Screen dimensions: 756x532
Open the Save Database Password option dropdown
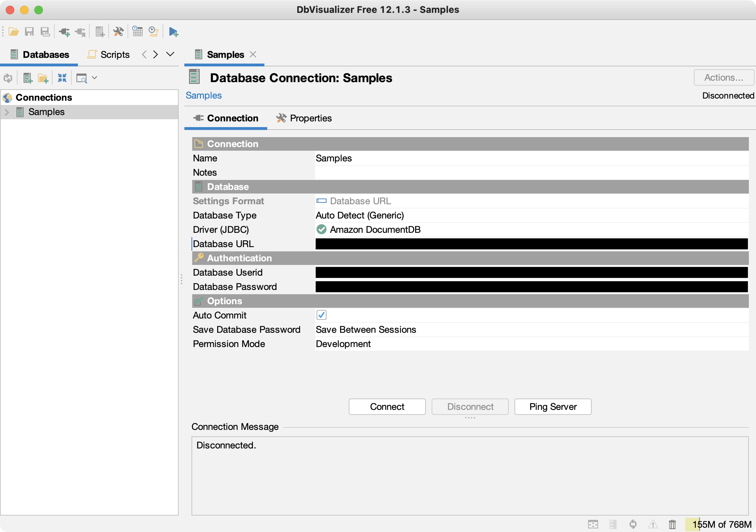366,330
